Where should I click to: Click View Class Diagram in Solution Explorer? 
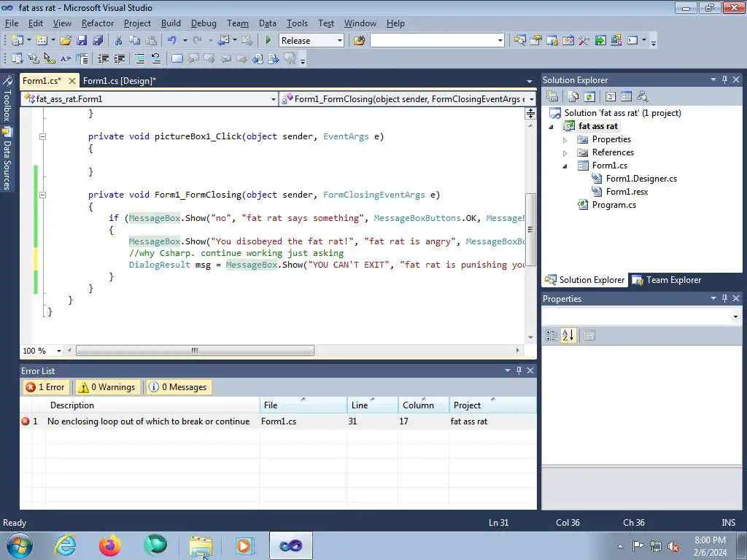pos(642,97)
